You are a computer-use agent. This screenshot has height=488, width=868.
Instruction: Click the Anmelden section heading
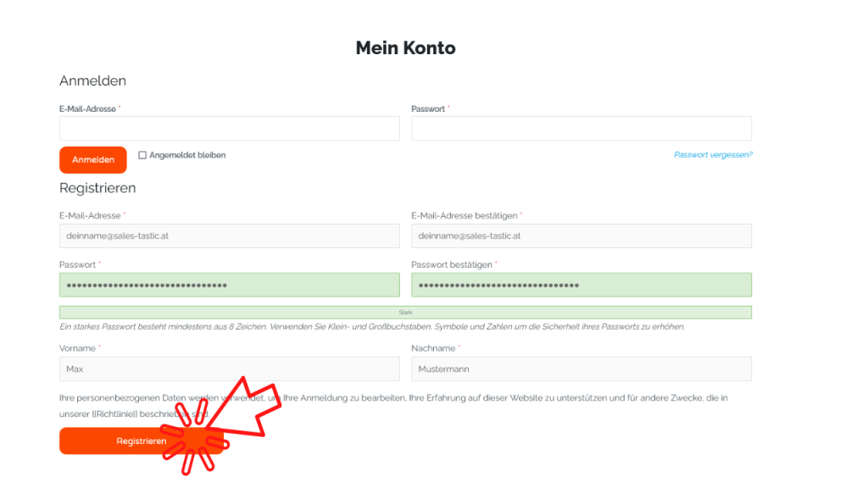(x=92, y=80)
